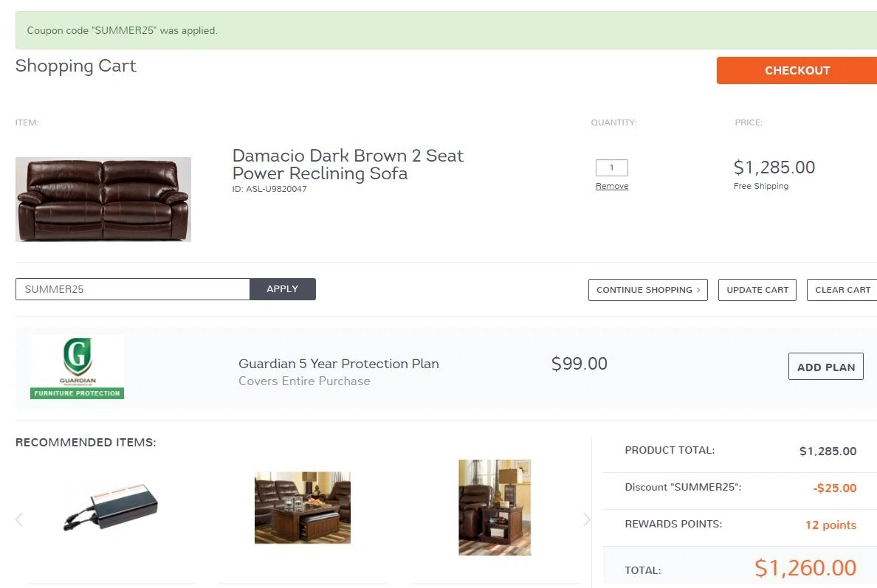Screen dimensions: 877x588
Task: Click the UPDATE CART button
Action: coord(757,289)
